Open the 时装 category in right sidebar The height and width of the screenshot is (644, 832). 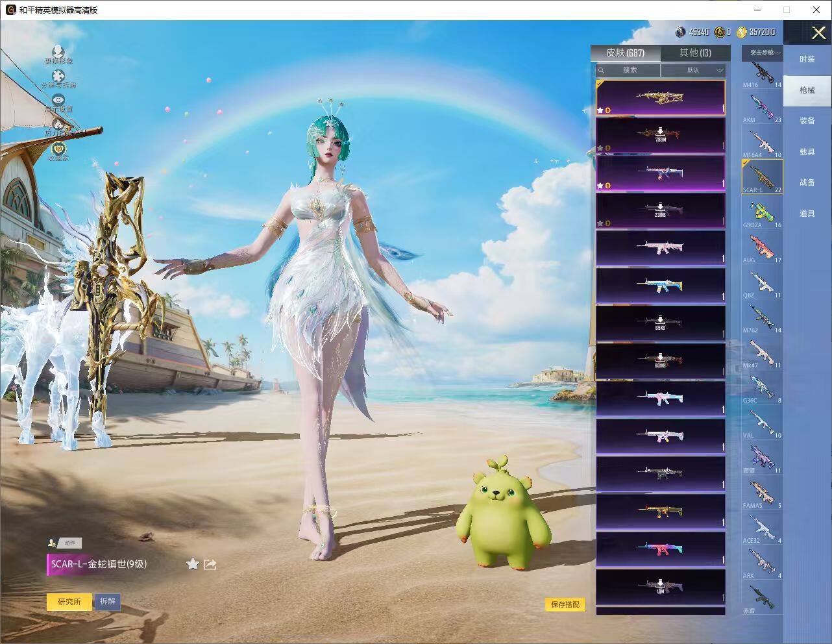(x=807, y=59)
